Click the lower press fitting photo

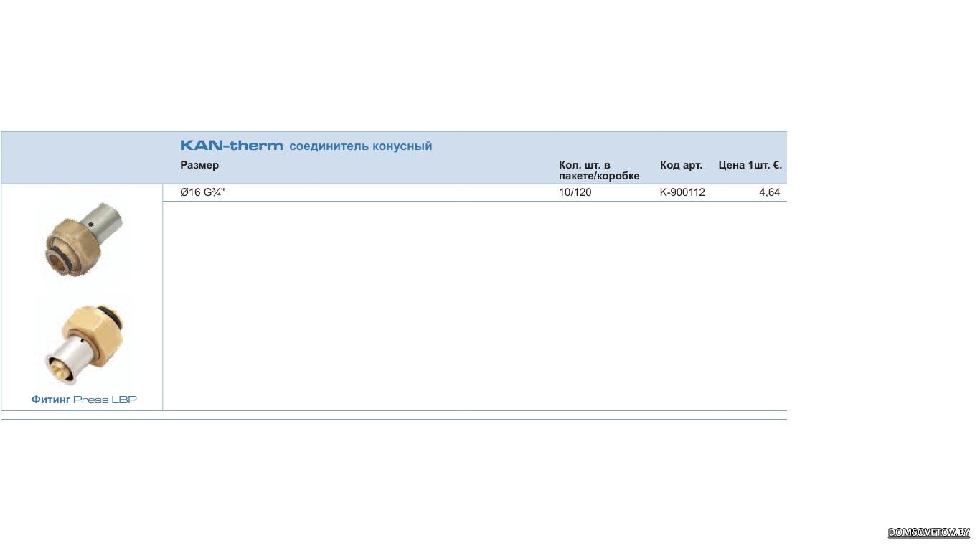pyautogui.click(x=85, y=344)
